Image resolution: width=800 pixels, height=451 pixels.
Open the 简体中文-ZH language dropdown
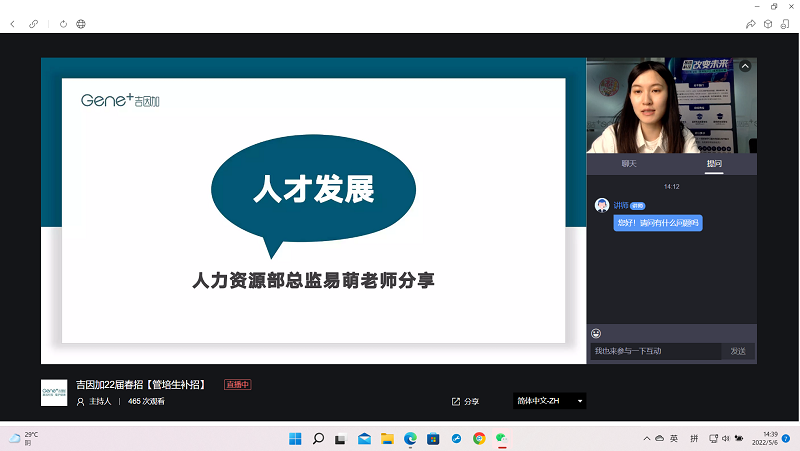(x=549, y=401)
